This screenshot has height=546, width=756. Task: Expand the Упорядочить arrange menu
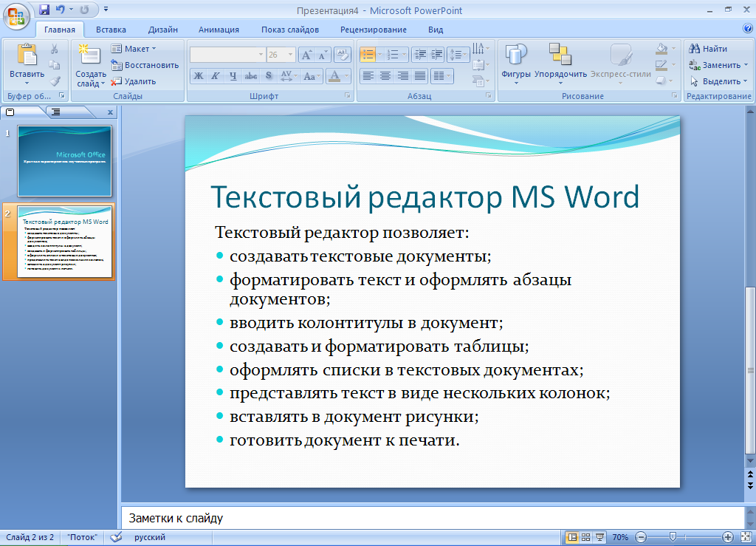[560, 64]
